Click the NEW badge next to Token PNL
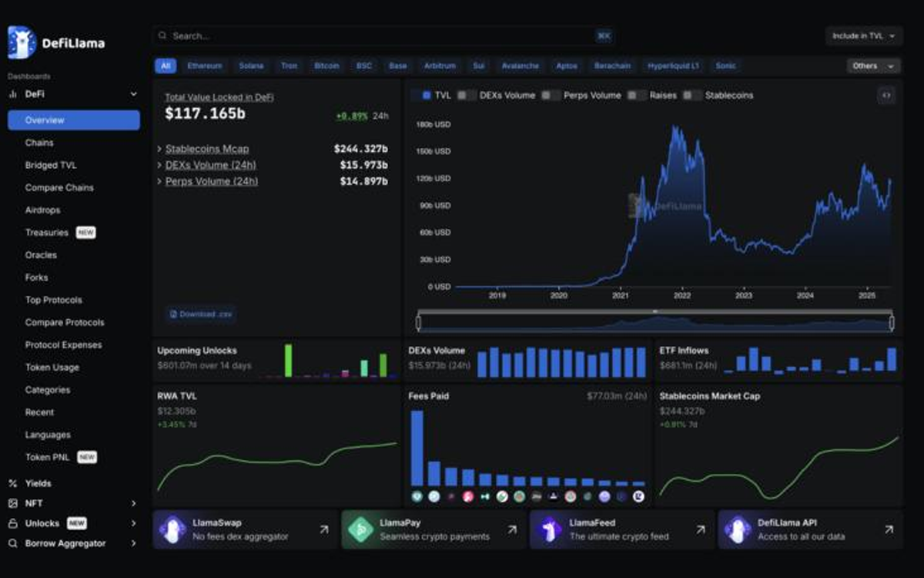The width and height of the screenshot is (924, 578). 87,458
